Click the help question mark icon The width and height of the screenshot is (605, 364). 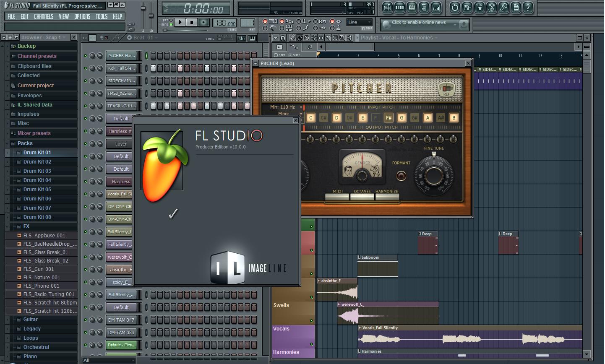[x=528, y=7]
